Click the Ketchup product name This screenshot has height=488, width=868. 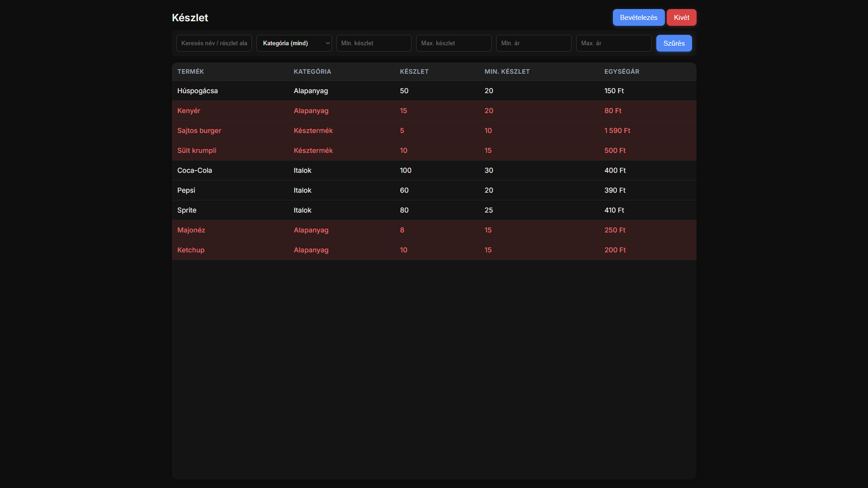click(190, 250)
